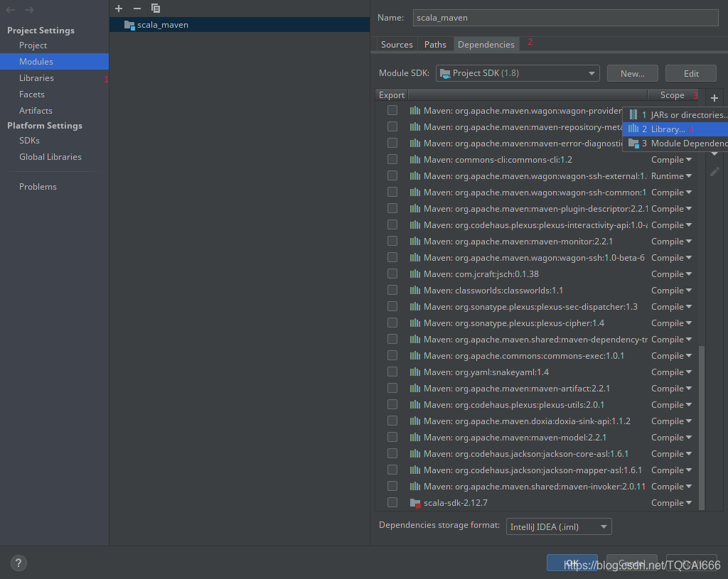Click the Edit SDK button
The width and height of the screenshot is (728, 579).
tap(691, 73)
